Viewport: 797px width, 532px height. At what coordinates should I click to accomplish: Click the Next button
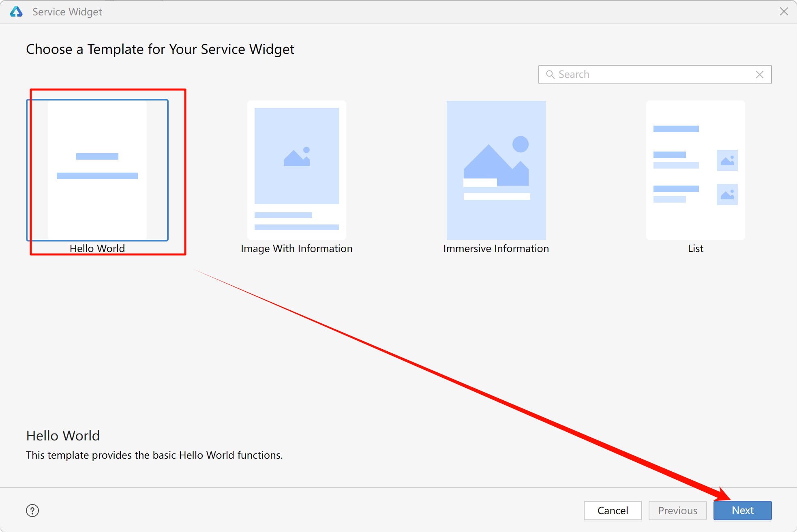(742, 511)
